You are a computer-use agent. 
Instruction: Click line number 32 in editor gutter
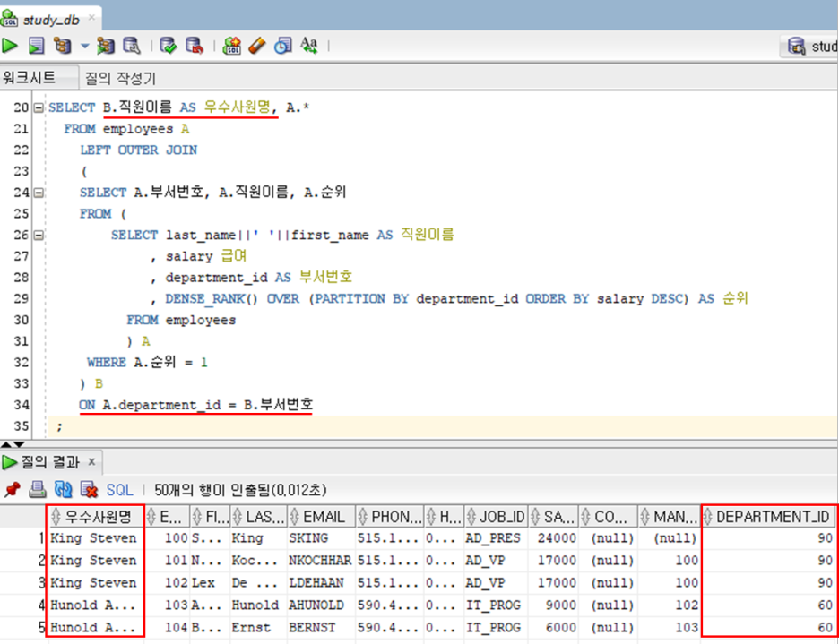(21, 363)
